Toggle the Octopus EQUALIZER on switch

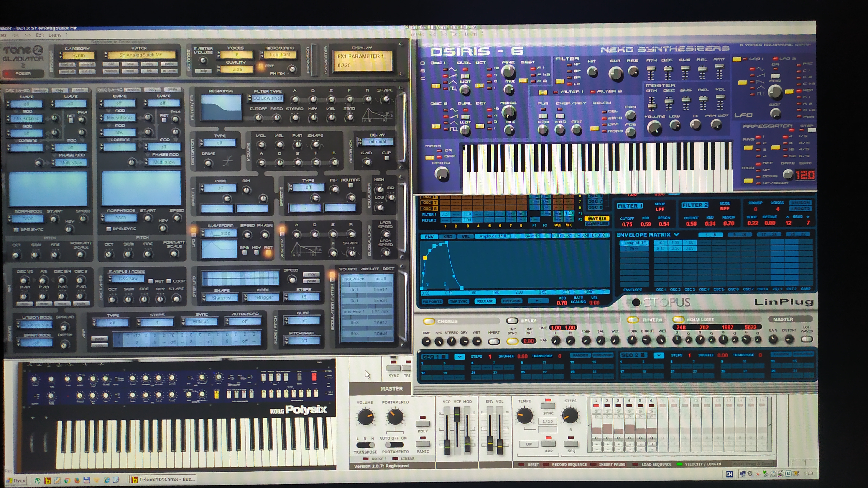point(678,319)
